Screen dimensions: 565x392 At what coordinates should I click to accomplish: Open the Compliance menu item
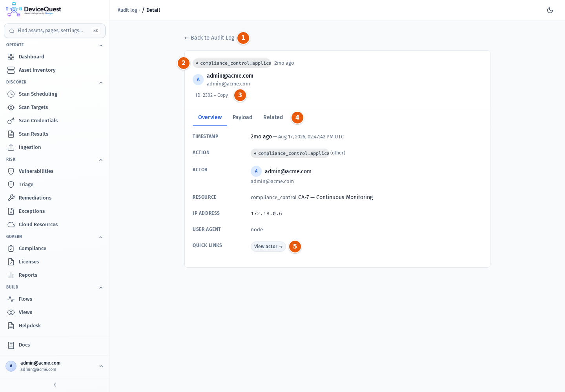(55, 249)
